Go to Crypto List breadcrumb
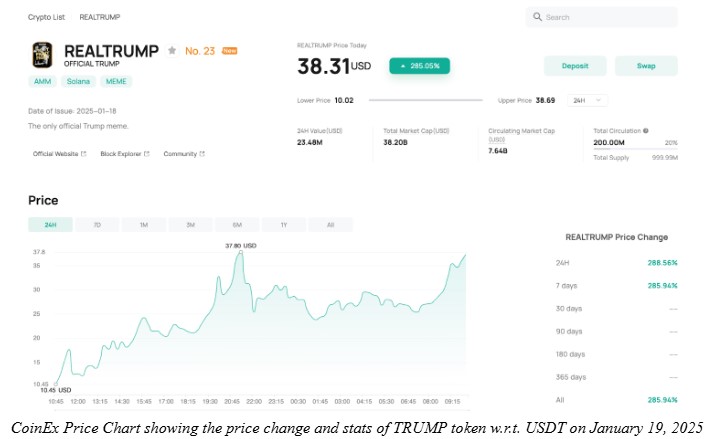This screenshot has width=712, height=439. [x=46, y=17]
